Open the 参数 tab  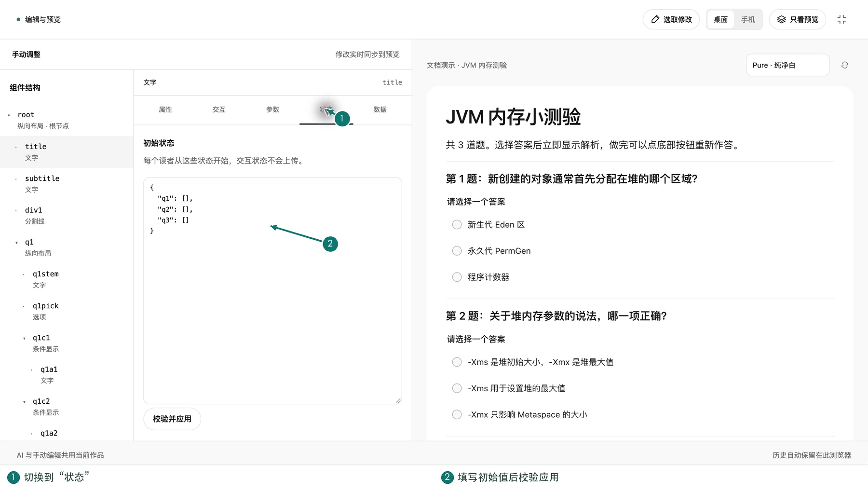click(273, 110)
